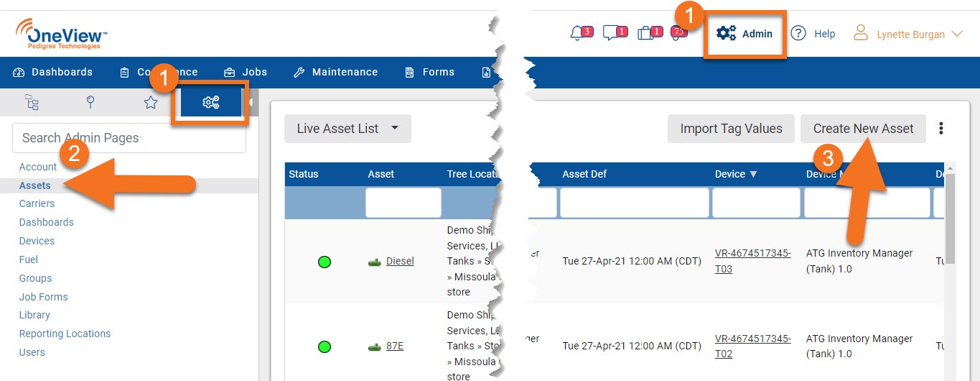Click the green status dot for Diesel
The height and width of the screenshot is (381, 980).
(x=324, y=262)
